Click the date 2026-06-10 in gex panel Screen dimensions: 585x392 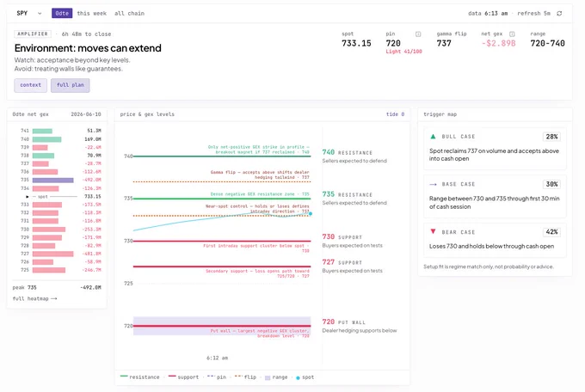point(86,114)
